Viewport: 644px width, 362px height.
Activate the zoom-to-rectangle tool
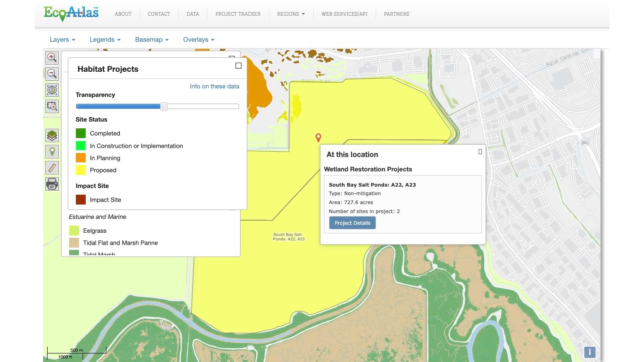click(52, 106)
